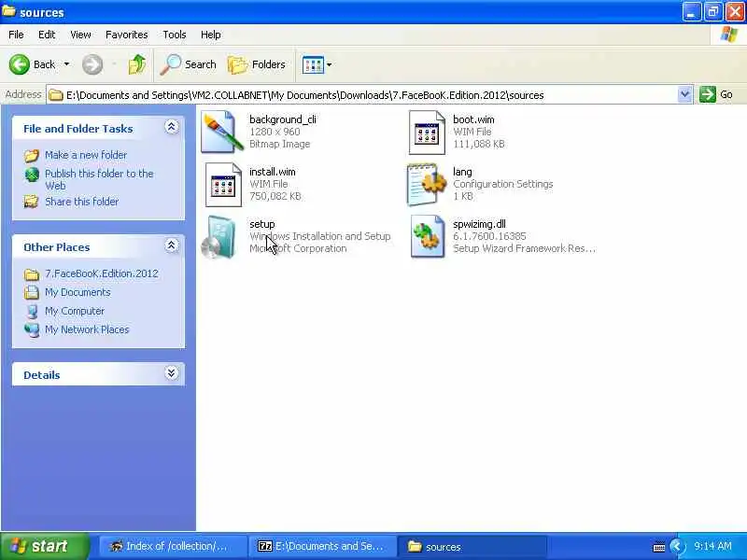Click the sources taskbar button
Viewport: 747px width, 560px height.
(472, 547)
